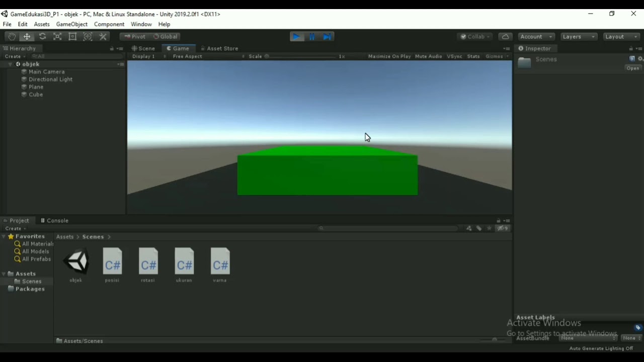The height and width of the screenshot is (362, 644).
Task: Select the Move tool
Action: point(27,37)
